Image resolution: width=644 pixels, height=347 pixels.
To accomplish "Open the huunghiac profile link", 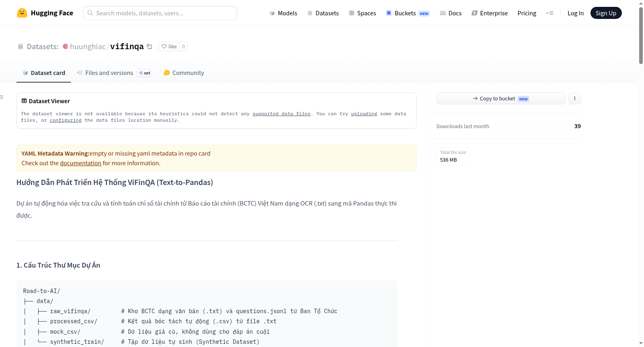I will click(88, 46).
